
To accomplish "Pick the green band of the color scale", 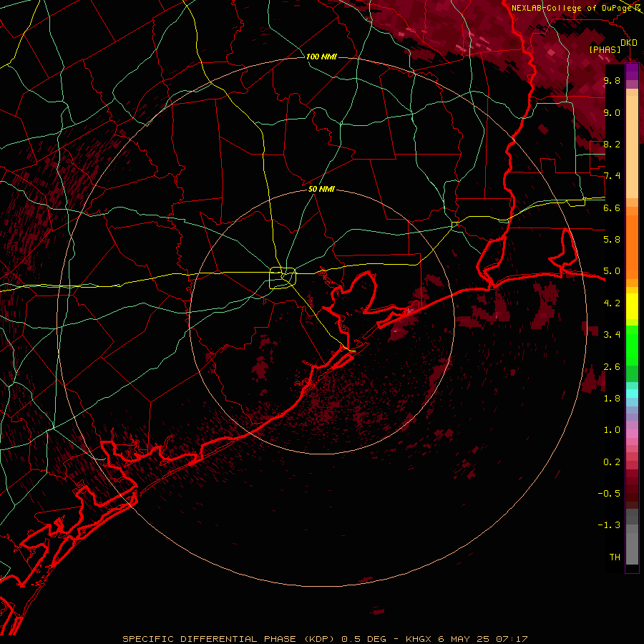I will (x=632, y=345).
